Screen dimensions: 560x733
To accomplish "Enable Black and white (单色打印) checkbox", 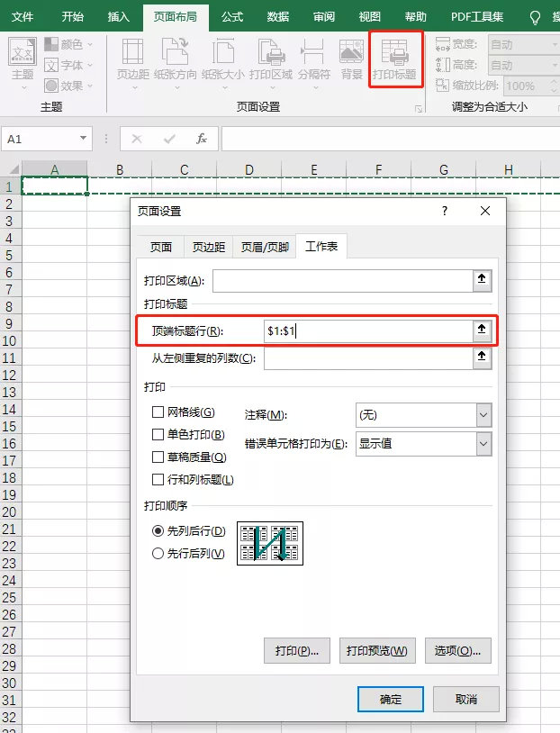I will pos(158,434).
